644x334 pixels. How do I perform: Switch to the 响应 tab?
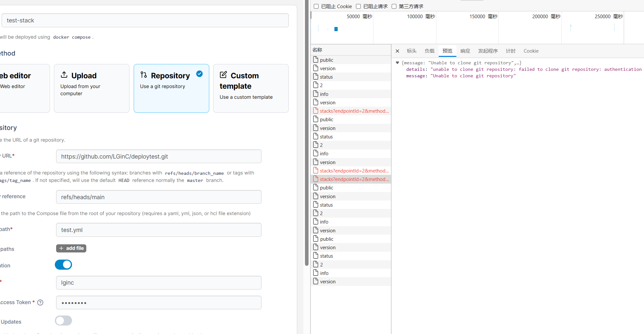465,51
